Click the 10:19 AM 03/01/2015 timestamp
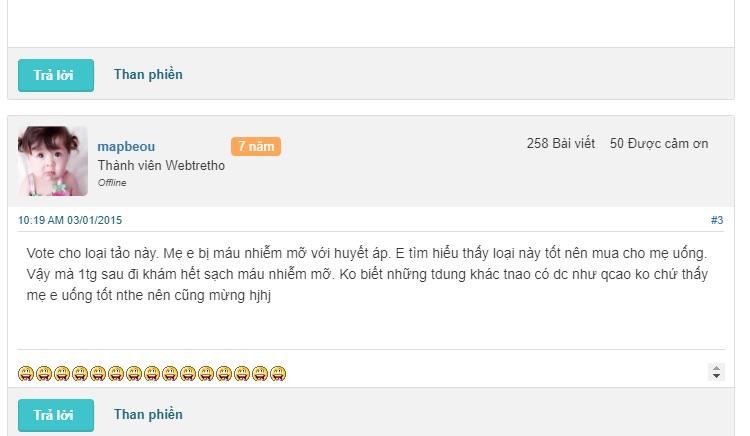The image size is (750, 436). 70,220
